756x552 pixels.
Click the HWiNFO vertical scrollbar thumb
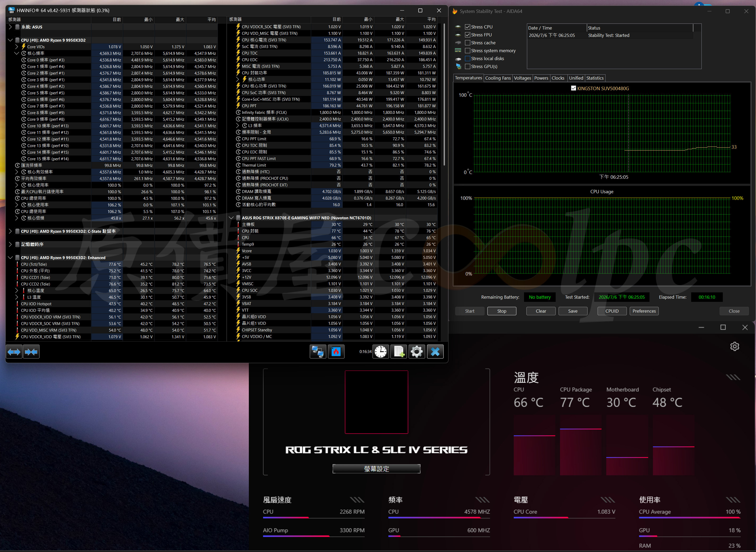[x=444, y=94]
